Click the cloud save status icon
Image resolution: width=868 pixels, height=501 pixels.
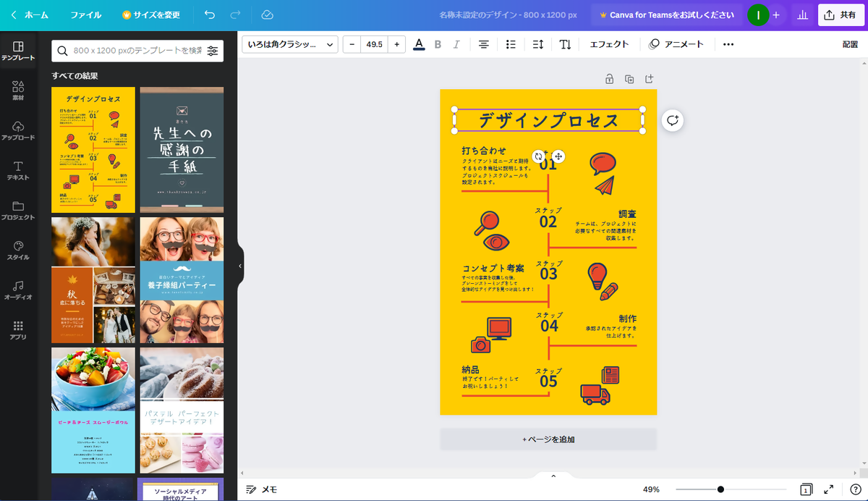click(x=267, y=14)
